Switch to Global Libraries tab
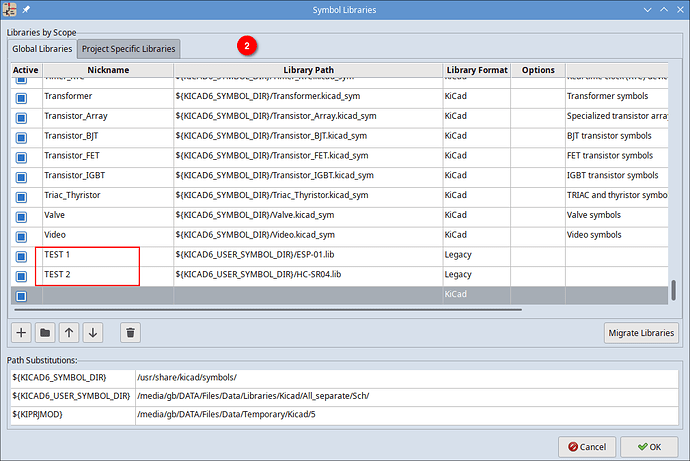Screen dimensions: 690x461 [42, 49]
